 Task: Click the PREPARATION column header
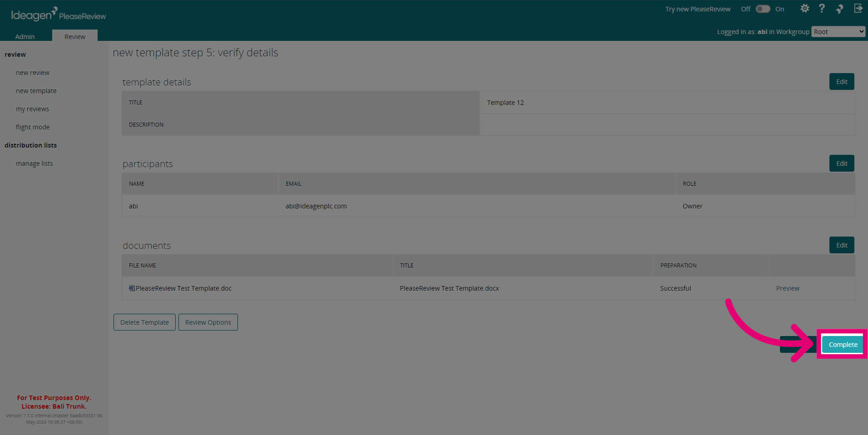[678, 266]
